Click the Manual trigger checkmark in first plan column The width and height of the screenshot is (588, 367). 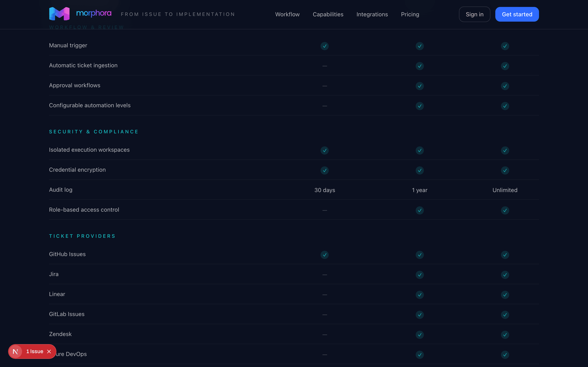tap(325, 46)
